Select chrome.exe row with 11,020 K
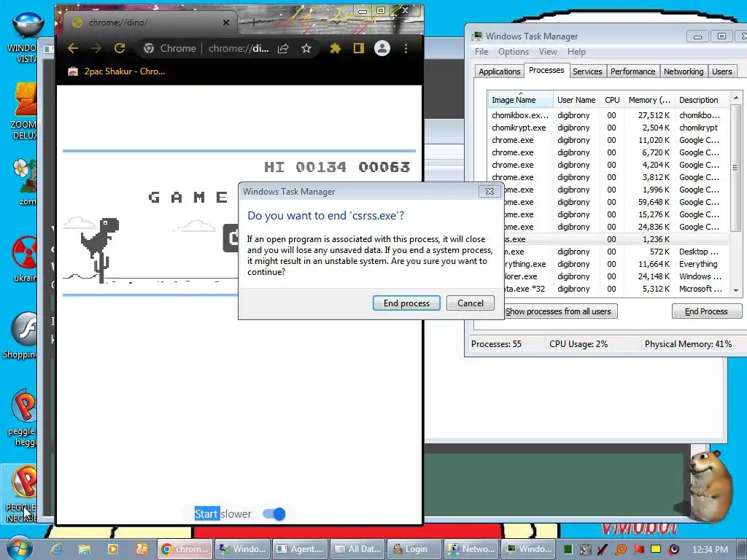This screenshot has height=560, width=747. (x=608, y=140)
